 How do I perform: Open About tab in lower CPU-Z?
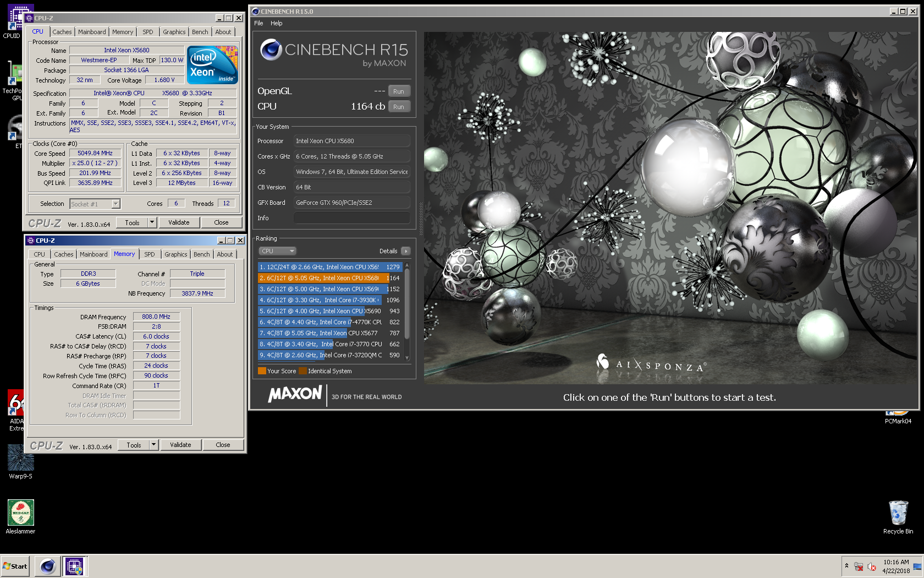click(225, 254)
